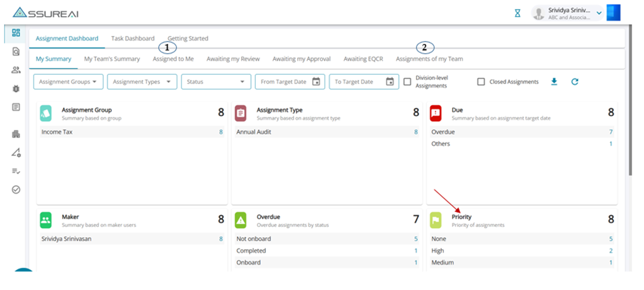The image size is (644, 290).
Task: Click the refresh icon in filter bar
Action: 575,82
